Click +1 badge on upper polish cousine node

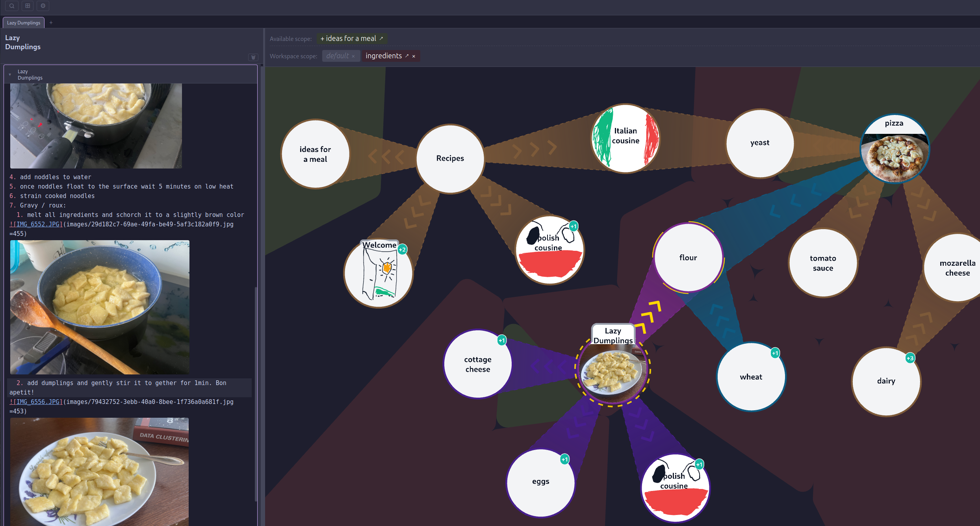coord(574,226)
